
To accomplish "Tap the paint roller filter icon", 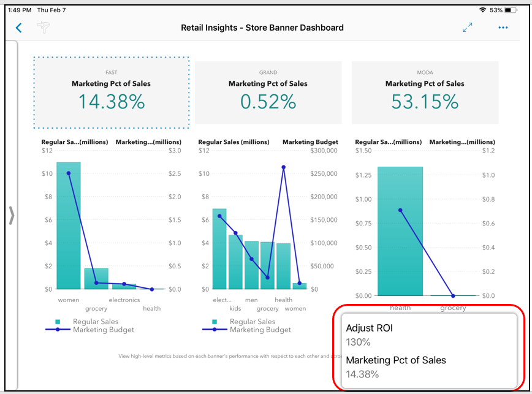I will (44, 28).
